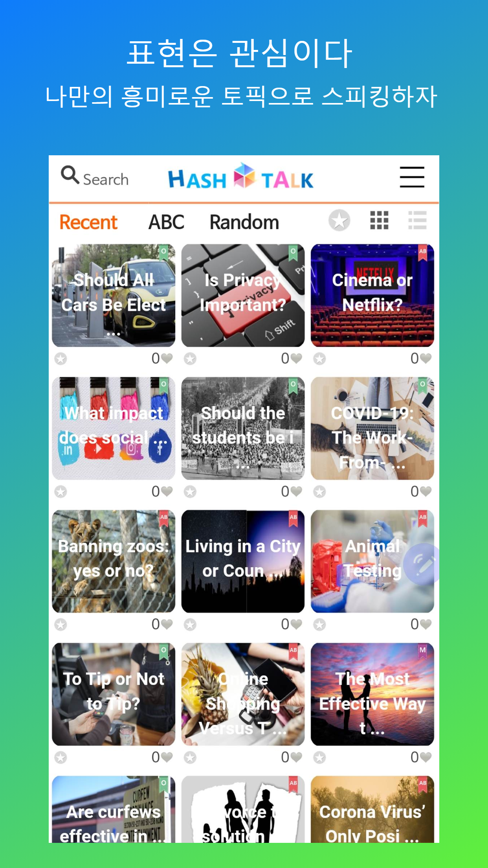Open 'Living in a City or Coun' topic
488x868 pixels.
[x=243, y=561]
